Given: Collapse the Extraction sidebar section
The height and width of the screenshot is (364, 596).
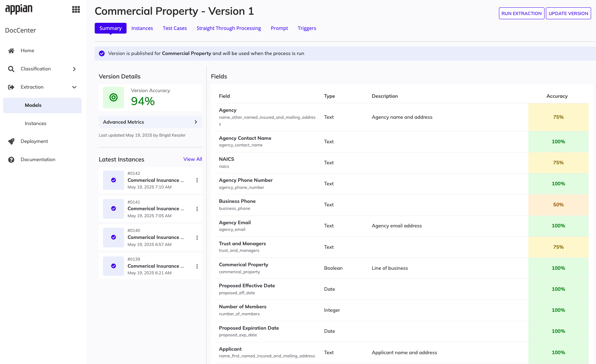Looking at the screenshot, I should tap(74, 87).
